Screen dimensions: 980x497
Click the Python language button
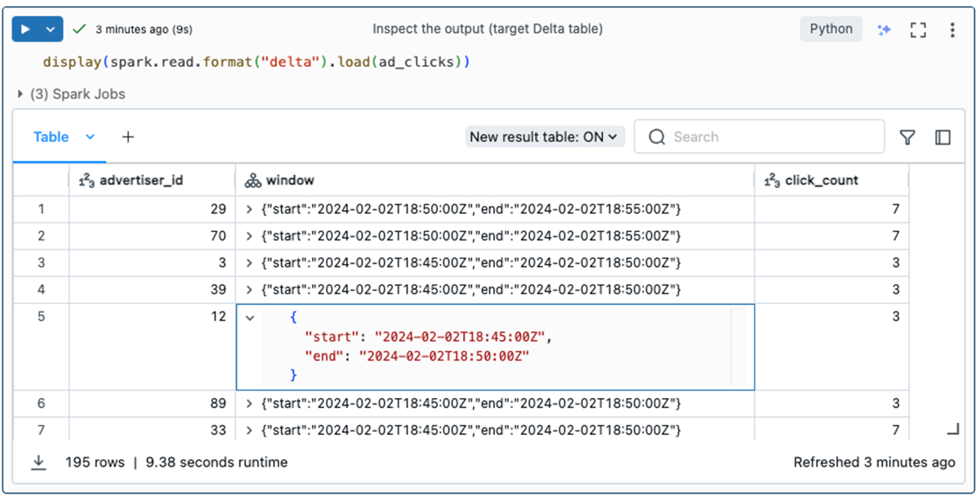(x=831, y=29)
